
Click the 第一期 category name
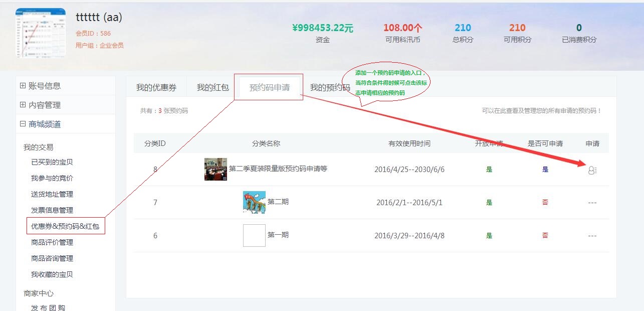point(278,235)
